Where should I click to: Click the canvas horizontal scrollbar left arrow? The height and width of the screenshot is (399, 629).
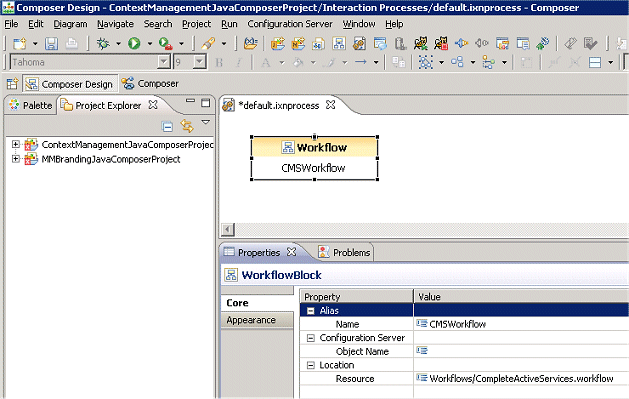(227, 230)
